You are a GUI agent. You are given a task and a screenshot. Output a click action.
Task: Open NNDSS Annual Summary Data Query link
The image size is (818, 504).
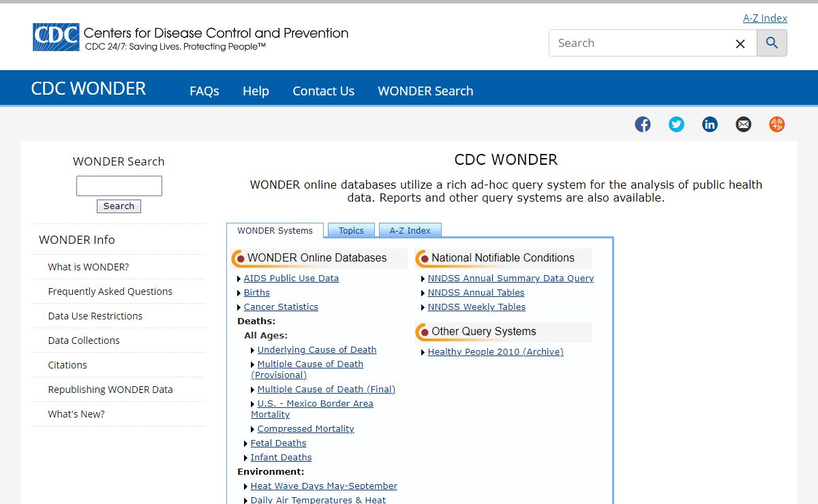click(x=511, y=278)
